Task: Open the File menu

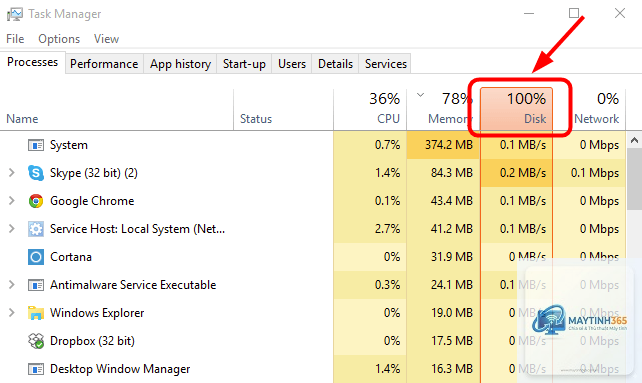Action: pyautogui.click(x=15, y=39)
